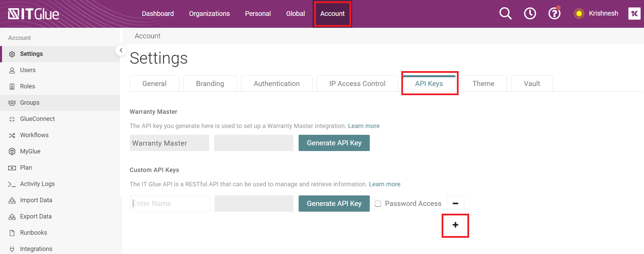This screenshot has width=644, height=254.
Task: Click the Settings gear icon in sidebar
Action: click(12, 54)
